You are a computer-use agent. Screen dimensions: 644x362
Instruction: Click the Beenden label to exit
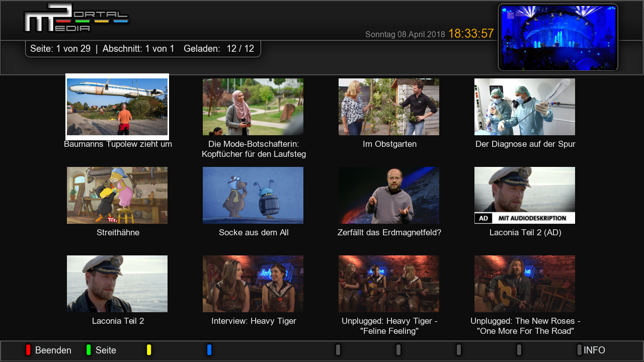pyautogui.click(x=53, y=350)
